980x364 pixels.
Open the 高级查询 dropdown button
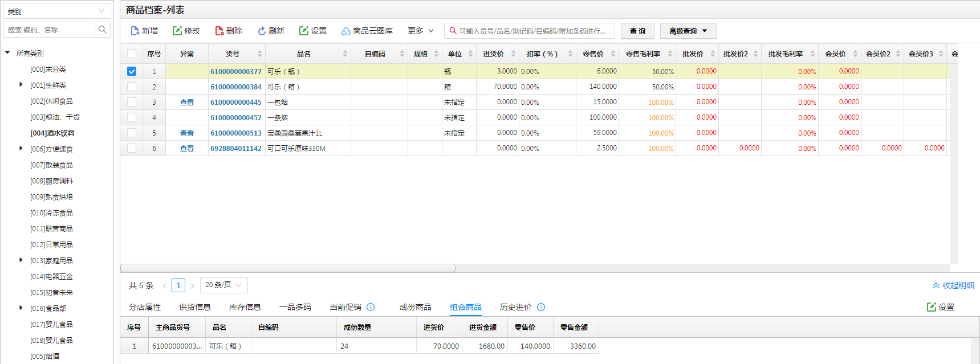coord(688,31)
